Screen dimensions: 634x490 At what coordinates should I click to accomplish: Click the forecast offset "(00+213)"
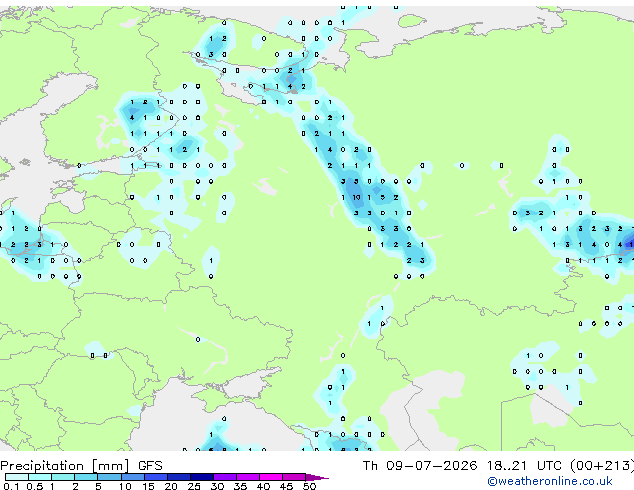[602, 466]
